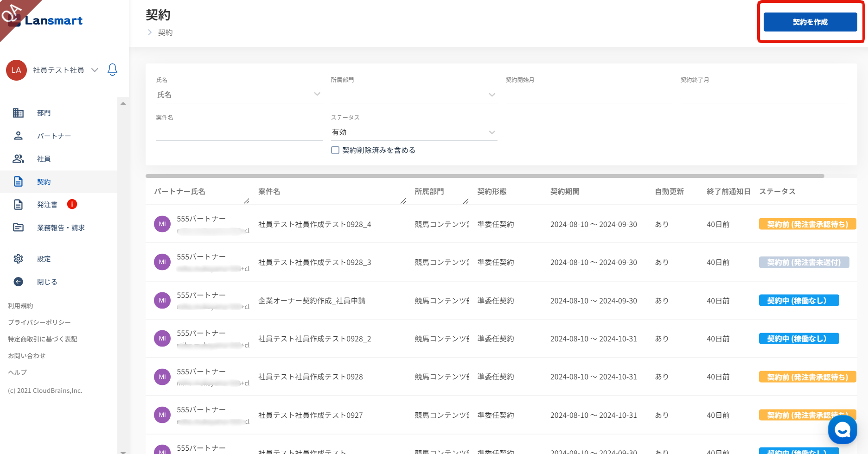
Task: Click the 案件名 filter input field
Action: tap(239, 132)
